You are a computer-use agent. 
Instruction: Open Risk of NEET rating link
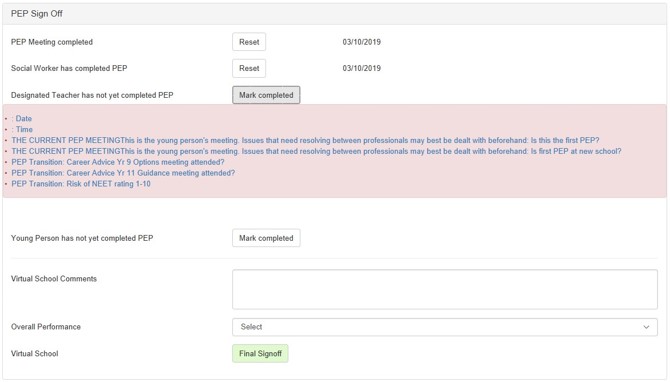[81, 184]
